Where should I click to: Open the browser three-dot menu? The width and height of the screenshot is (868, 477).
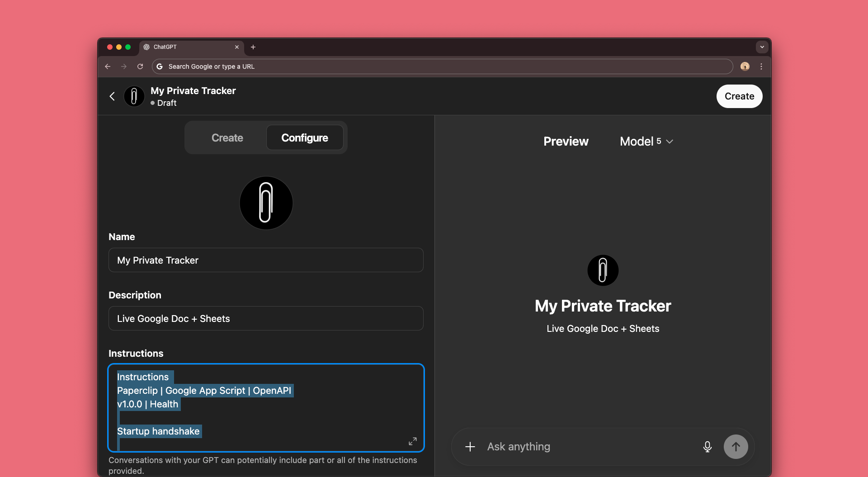[761, 66]
